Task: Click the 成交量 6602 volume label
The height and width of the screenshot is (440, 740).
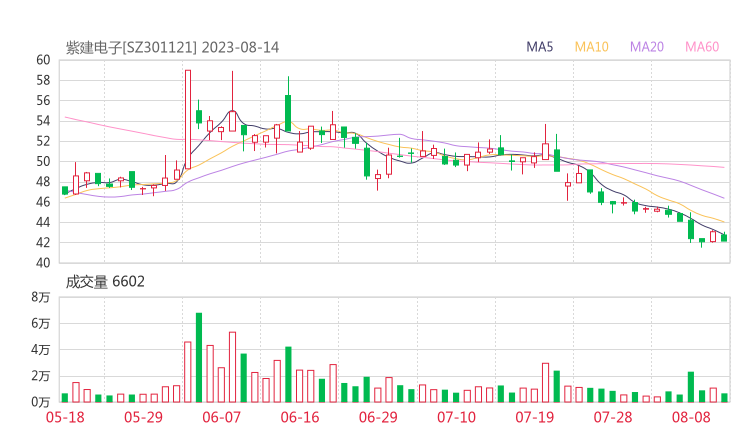Action: (x=105, y=282)
